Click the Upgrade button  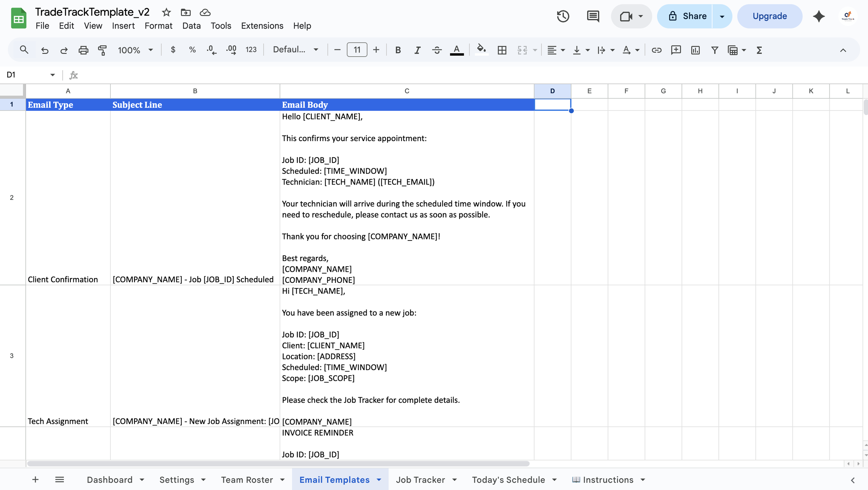(769, 16)
